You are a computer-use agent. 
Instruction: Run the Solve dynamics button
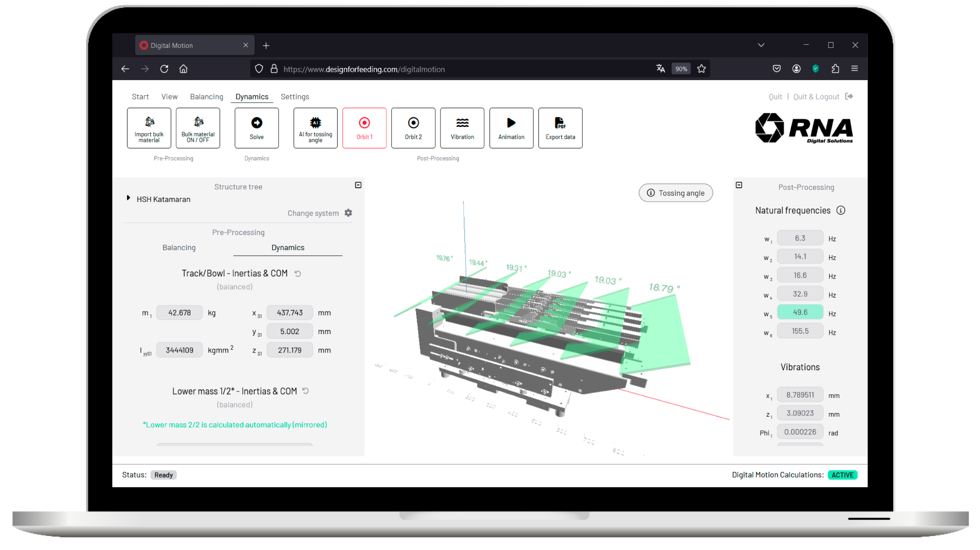click(x=257, y=128)
